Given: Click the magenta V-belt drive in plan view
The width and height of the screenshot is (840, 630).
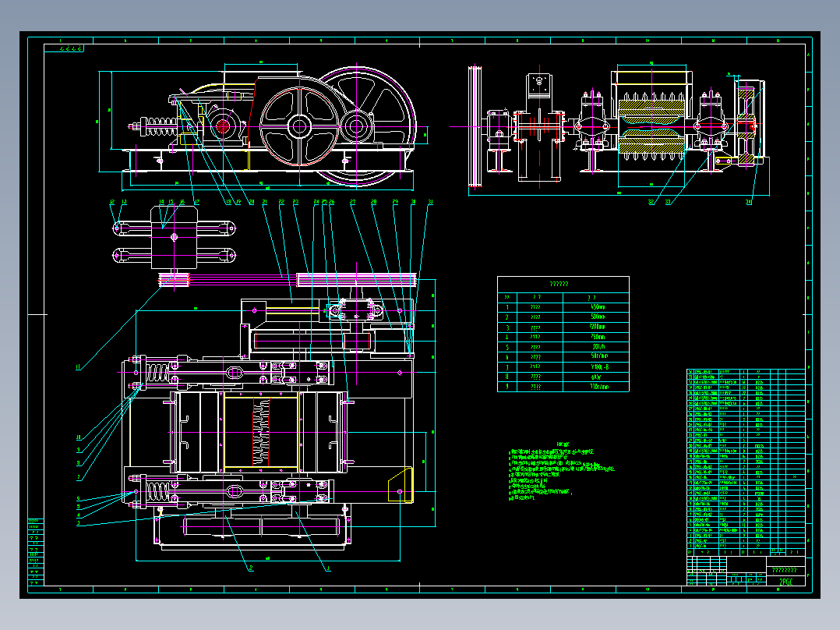Looking at the screenshot, I should click(x=287, y=279).
